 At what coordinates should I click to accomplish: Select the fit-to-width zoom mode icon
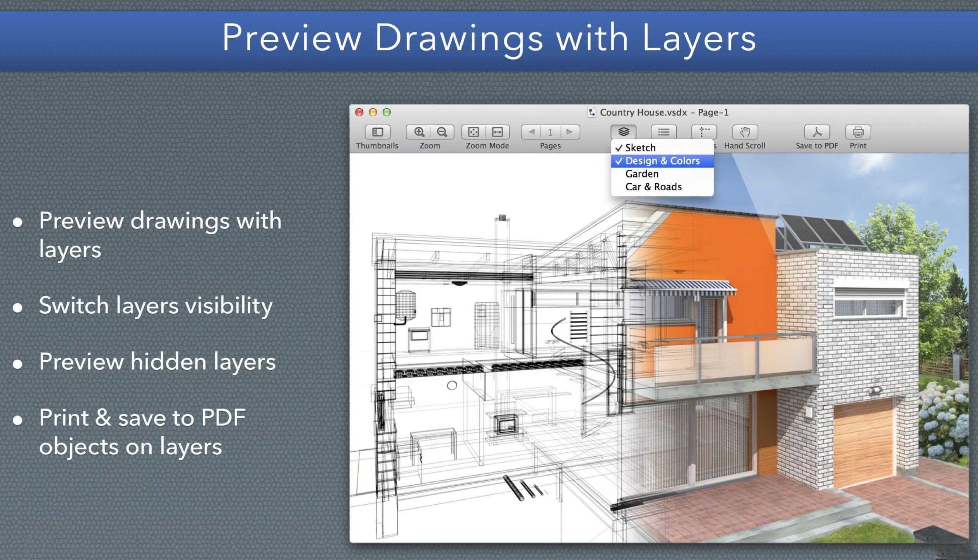[498, 132]
